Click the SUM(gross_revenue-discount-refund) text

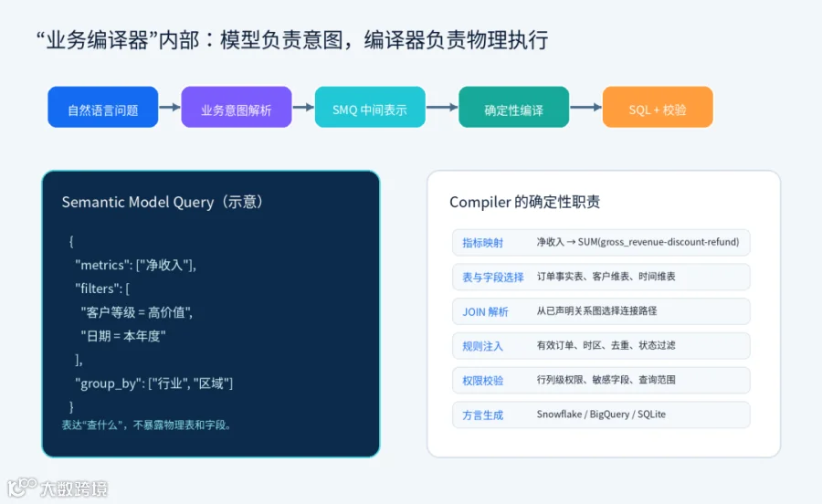click(x=659, y=242)
